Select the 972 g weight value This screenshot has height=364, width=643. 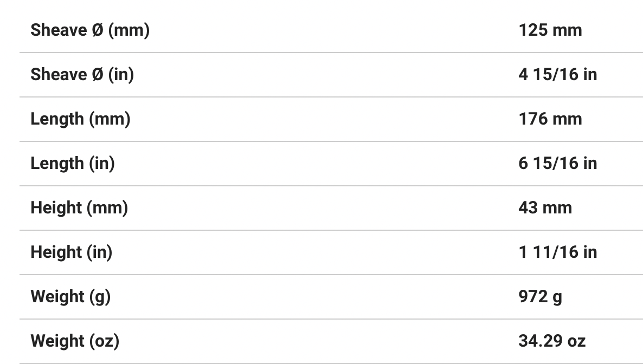(540, 297)
